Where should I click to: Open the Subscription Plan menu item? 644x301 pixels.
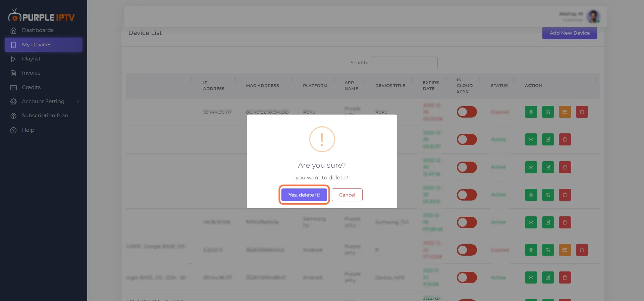[44, 116]
